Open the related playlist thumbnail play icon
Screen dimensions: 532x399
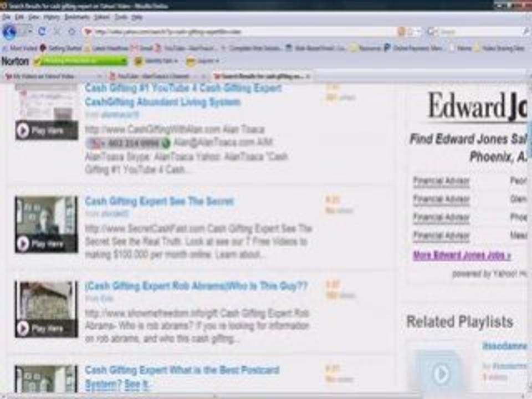(x=441, y=374)
